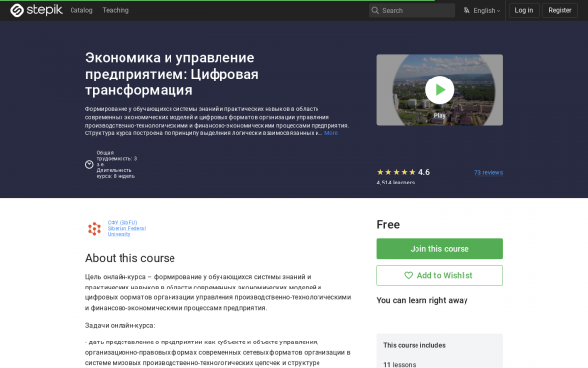Screen dimensions: 588x368
Task: Click 'Задачи онлайн-курса:' text line
Action: click(120, 325)
